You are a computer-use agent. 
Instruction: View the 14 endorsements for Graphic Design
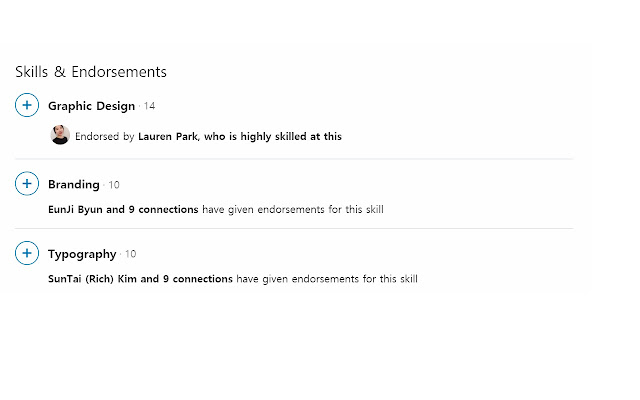point(149,106)
